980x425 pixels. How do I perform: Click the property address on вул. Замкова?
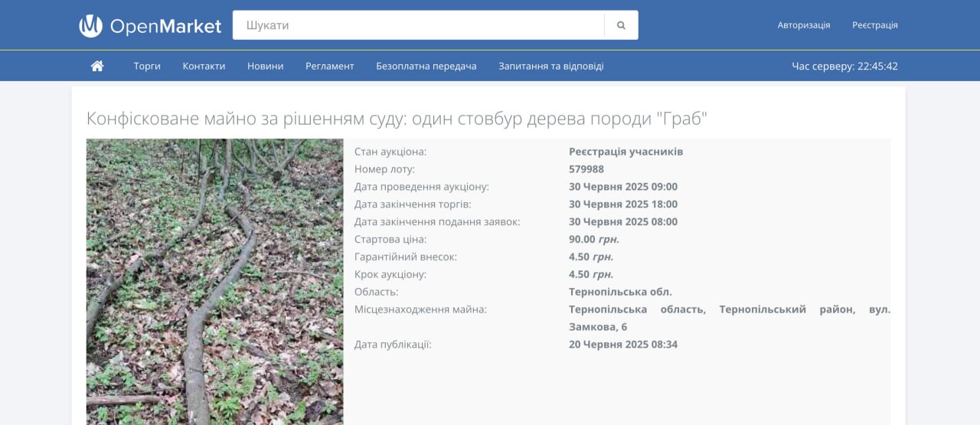[x=729, y=318]
